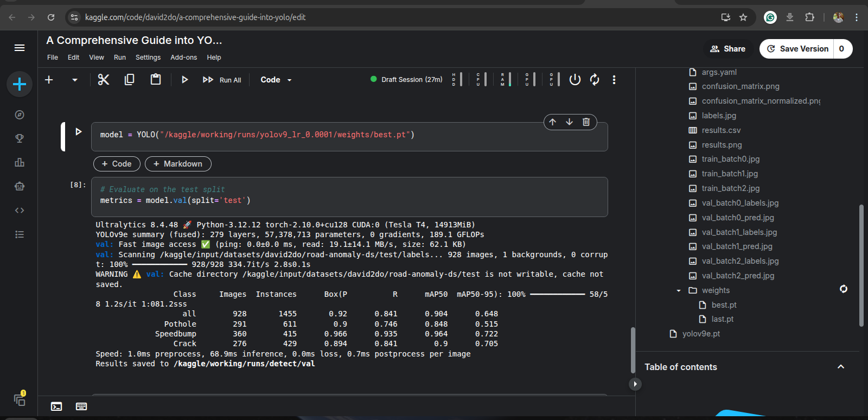Open Code brackets icon in sidebar
The width and height of the screenshot is (868, 420).
20,210
